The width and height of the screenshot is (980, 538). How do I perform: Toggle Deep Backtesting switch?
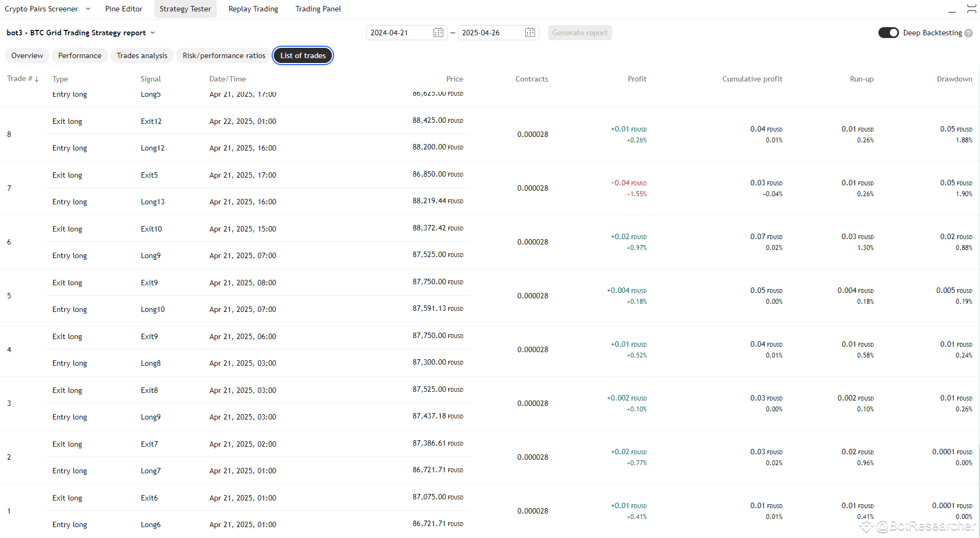889,33
